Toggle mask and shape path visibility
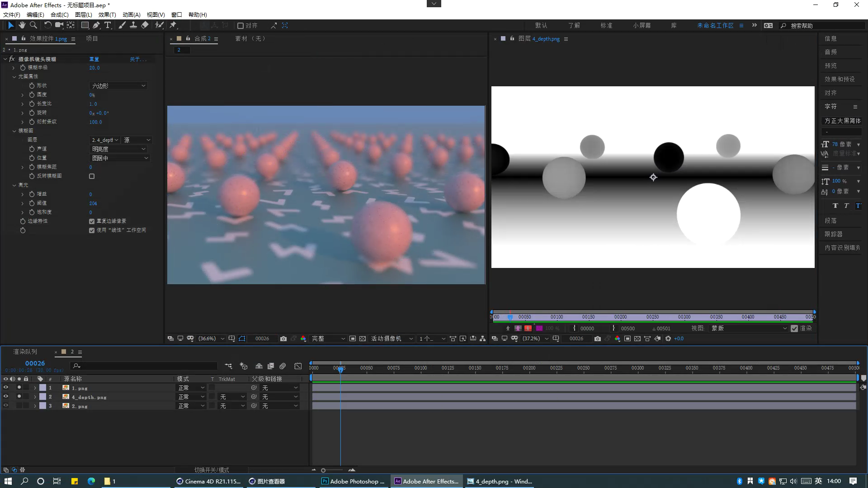This screenshot has width=868, height=488. [x=242, y=338]
